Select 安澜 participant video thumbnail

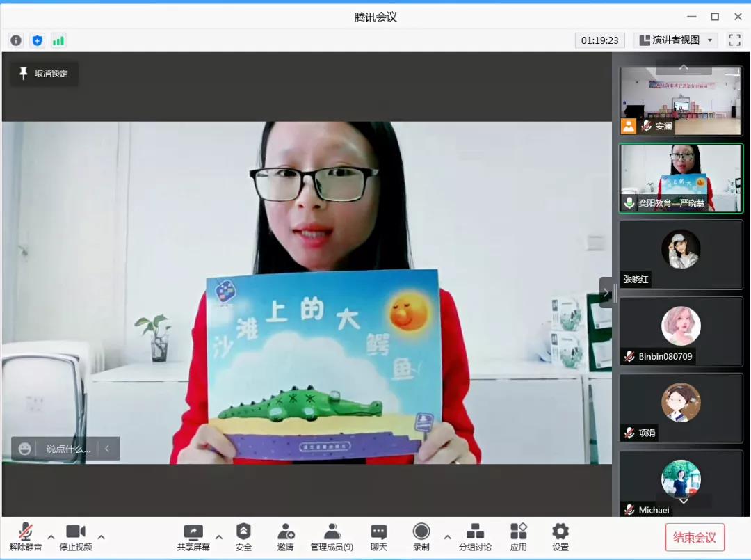point(681,101)
